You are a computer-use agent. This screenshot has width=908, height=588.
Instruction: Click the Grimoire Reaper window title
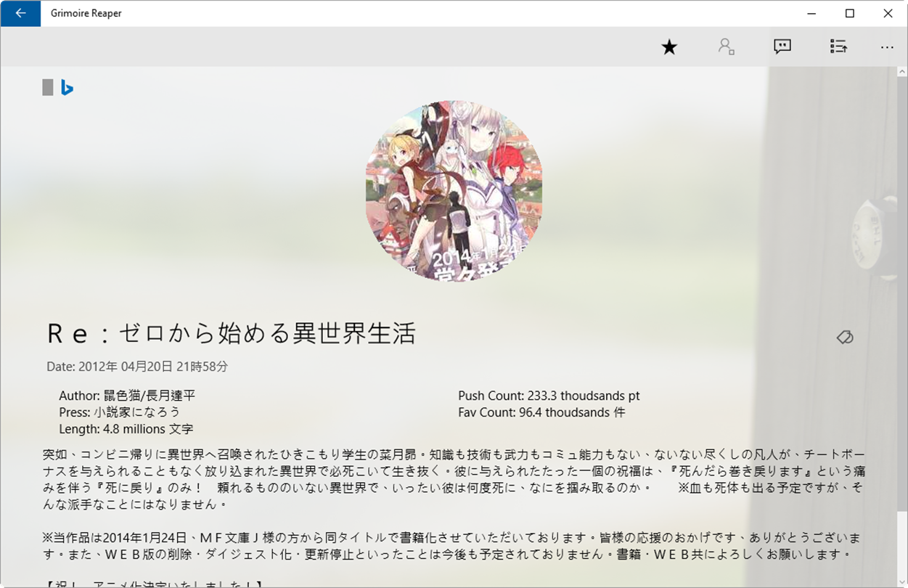coord(86,13)
